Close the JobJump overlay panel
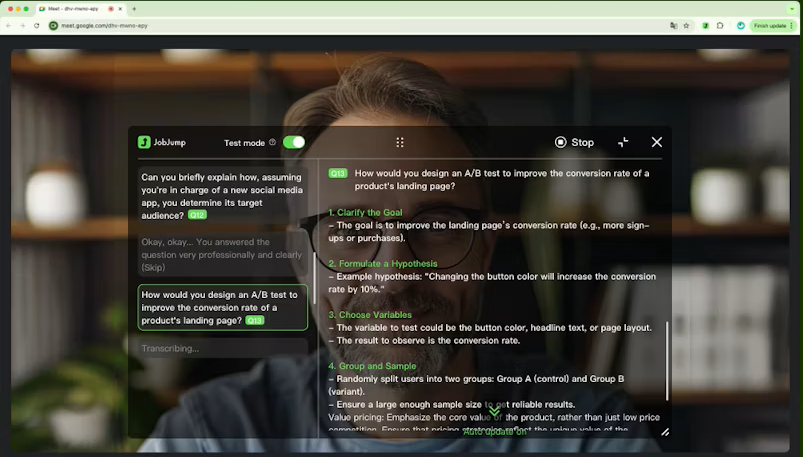The image size is (803, 457). pyautogui.click(x=657, y=142)
